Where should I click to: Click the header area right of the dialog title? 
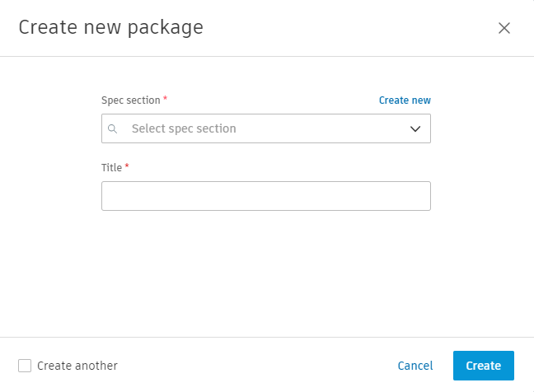tap(346, 28)
